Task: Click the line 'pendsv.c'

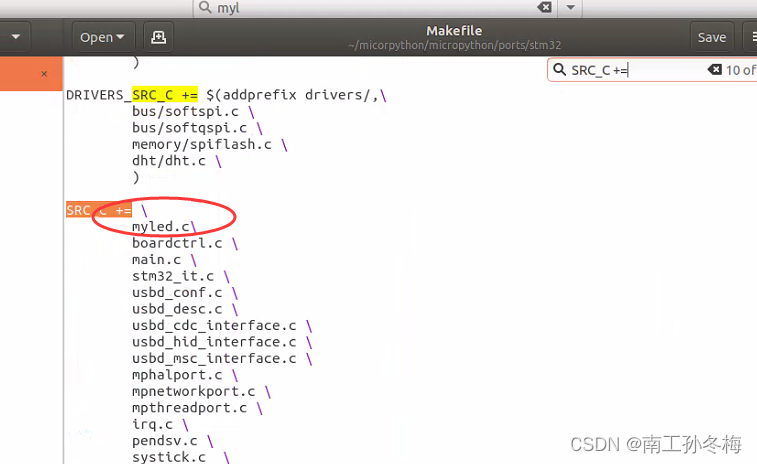Action: (x=165, y=441)
